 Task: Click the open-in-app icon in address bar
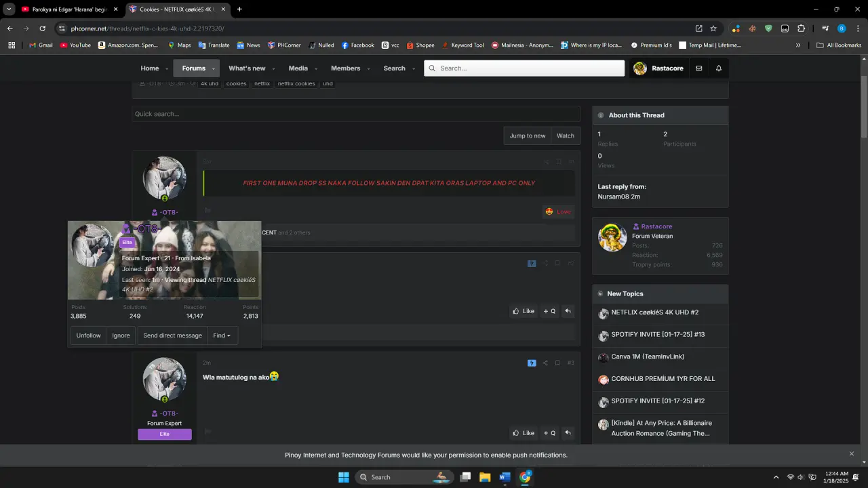pyautogui.click(x=699, y=28)
